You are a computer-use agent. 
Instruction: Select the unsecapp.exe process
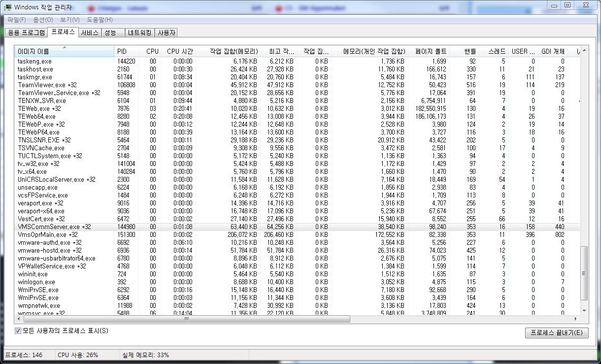298,187
